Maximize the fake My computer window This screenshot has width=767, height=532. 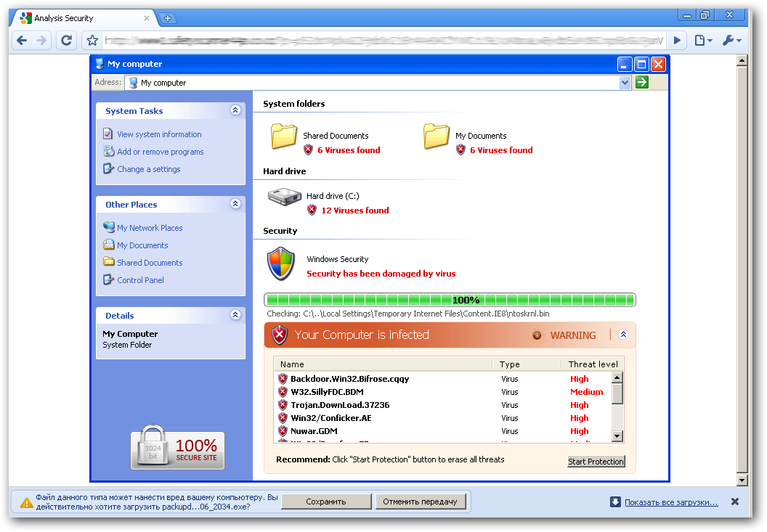pos(641,64)
